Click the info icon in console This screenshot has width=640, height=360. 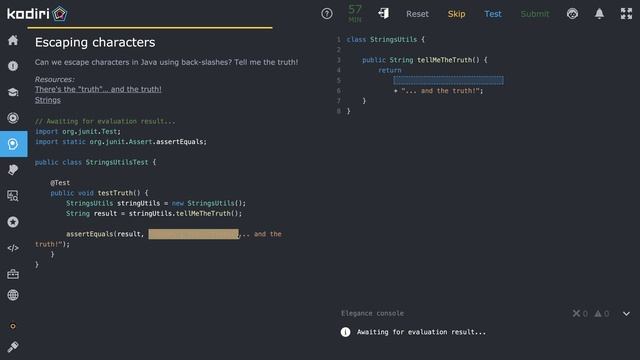click(346, 332)
